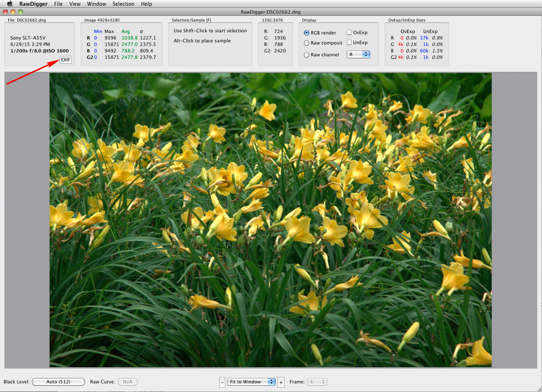
Task: Click the B UnExp 1.5% percentage
Action: [x=438, y=51]
